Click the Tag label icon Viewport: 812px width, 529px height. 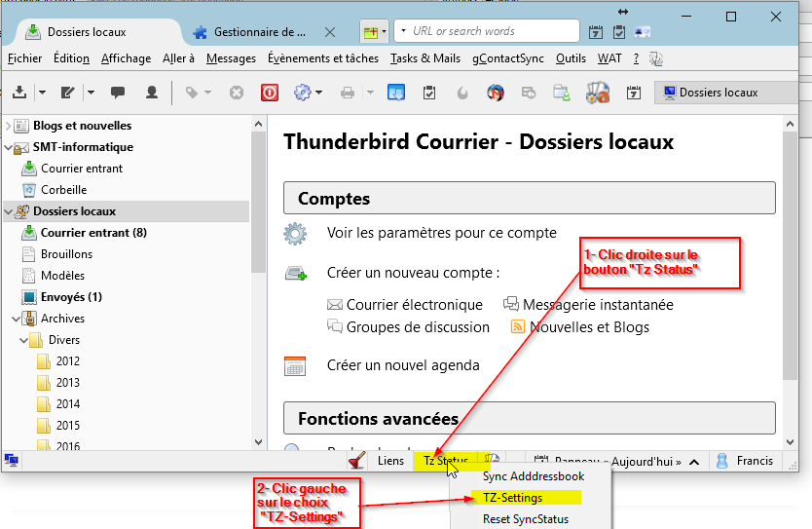(x=192, y=93)
